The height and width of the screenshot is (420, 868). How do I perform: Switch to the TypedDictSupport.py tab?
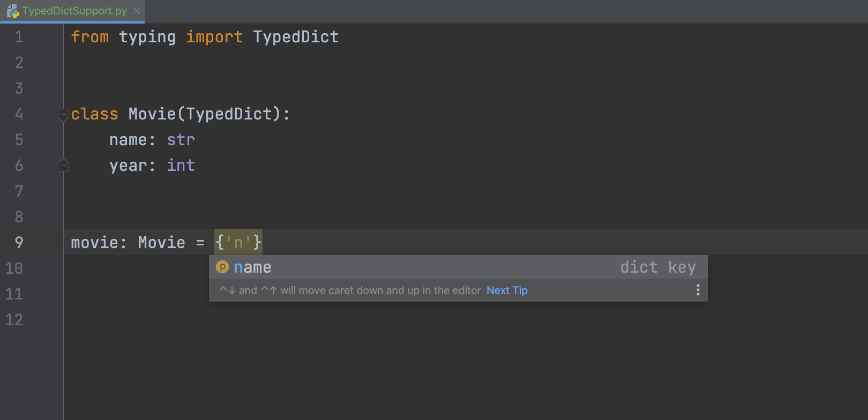74,11
